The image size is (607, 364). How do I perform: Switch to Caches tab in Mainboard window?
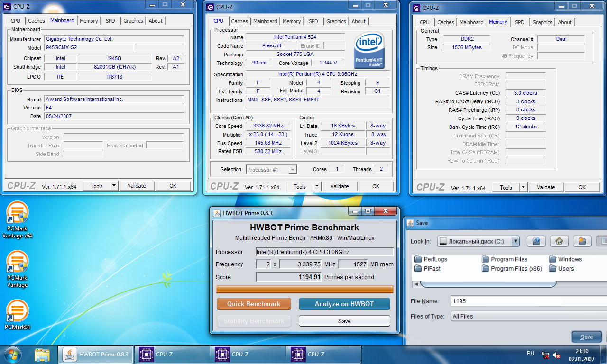tap(36, 21)
